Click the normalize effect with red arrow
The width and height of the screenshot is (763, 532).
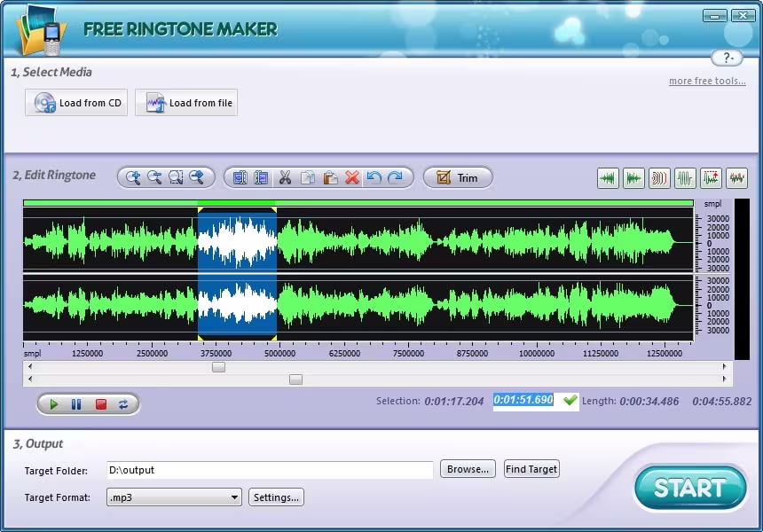click(711, 178)
